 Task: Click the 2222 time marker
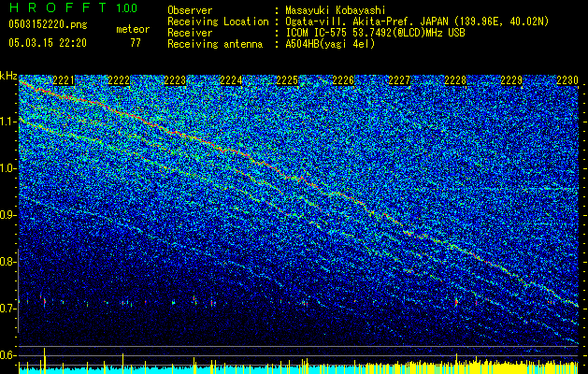(119, 80)
